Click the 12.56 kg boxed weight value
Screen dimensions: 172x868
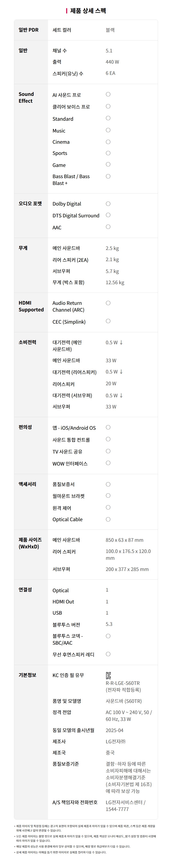(115, 282)
